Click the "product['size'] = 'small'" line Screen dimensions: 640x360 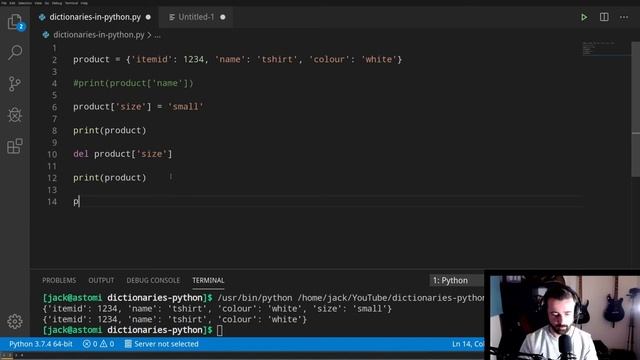pos(138,107)
